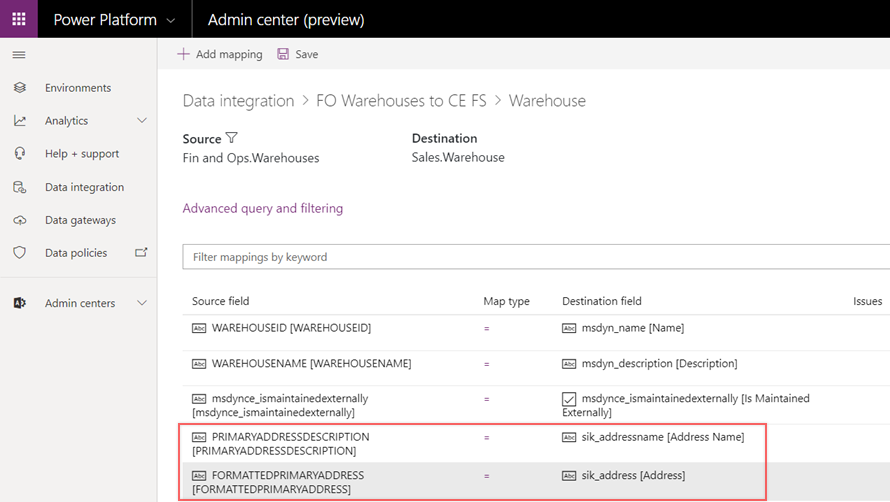Screen dimensions: 890x502
Task: Click the Source filter funnel icon
Action: tap(232, 138)
